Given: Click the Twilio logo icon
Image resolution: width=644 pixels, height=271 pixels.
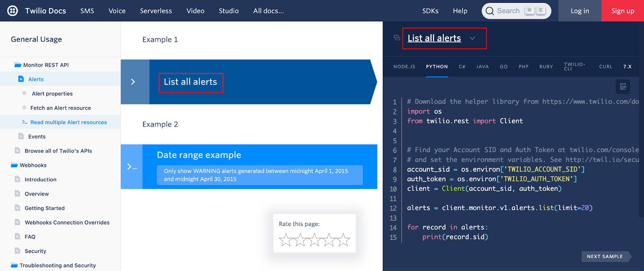Looking at the screenshot, I should (12, 11).
